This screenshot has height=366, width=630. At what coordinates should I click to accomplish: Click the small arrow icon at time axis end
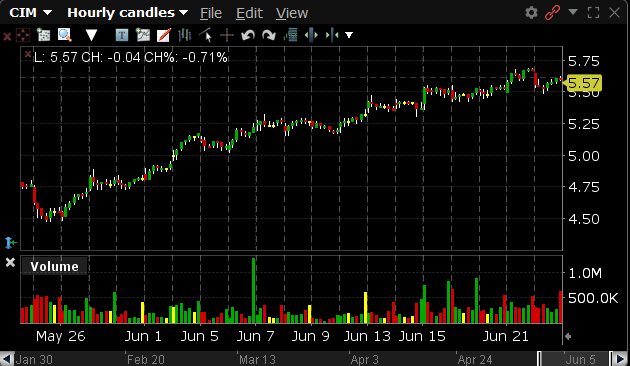point(568,337)
